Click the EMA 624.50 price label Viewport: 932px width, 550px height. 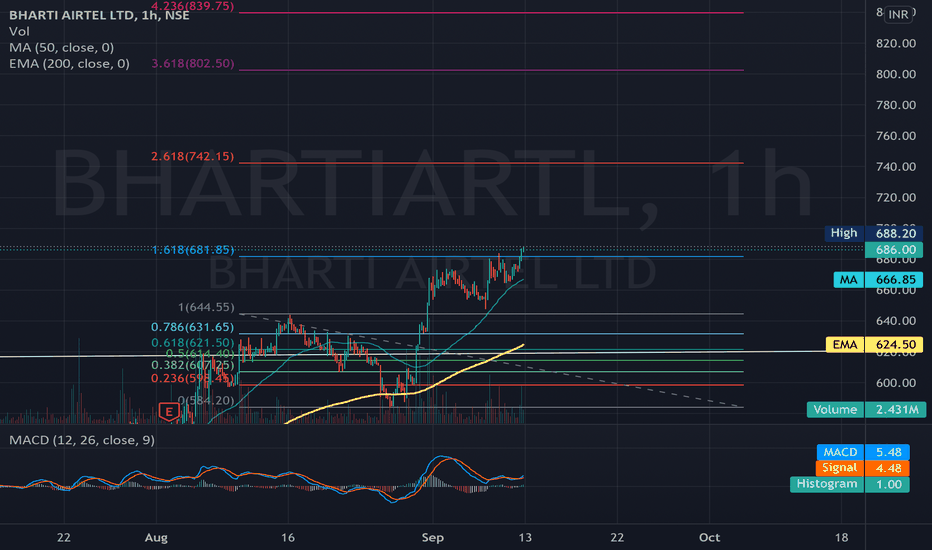874,344
